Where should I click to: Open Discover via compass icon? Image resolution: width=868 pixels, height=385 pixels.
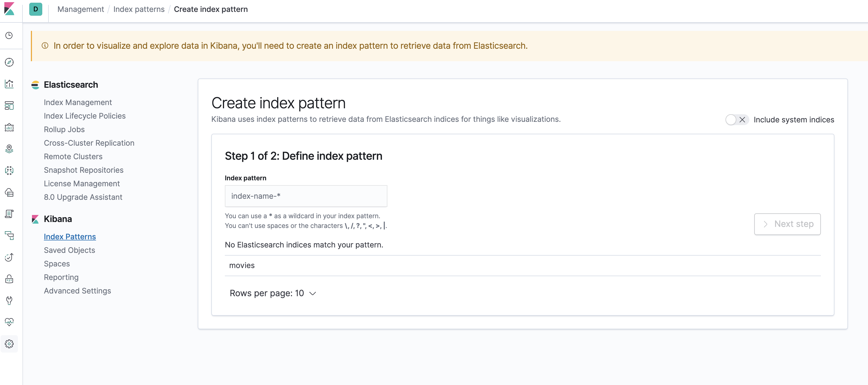pyautogui.click(x=9, y=62)
